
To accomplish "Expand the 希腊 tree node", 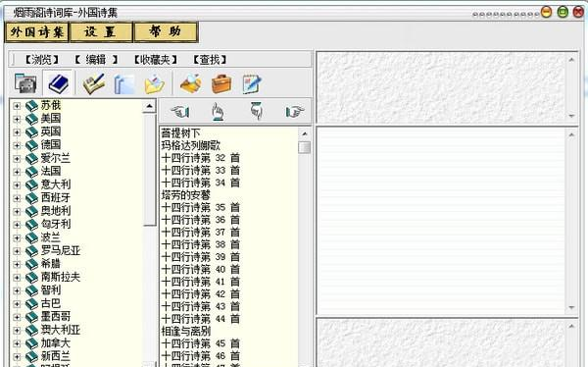I will pos(17,264).
